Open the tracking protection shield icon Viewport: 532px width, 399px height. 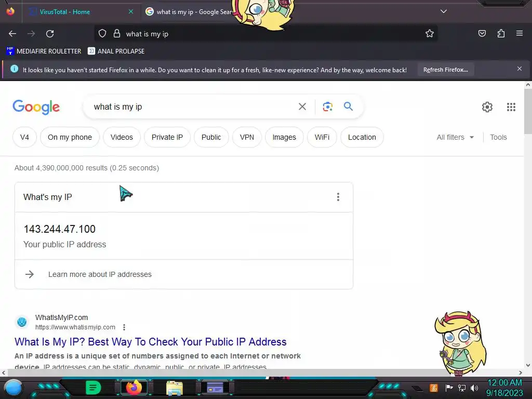[102, 34]
